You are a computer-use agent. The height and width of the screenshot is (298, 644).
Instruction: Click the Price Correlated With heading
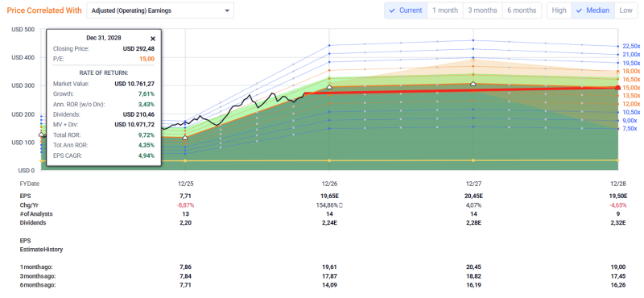[x=44, y=10]
